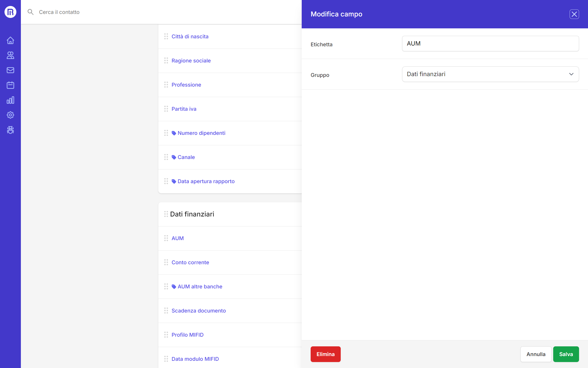Open the Email section in the sidebar
The image size is (588, 368).
click(x=10, y=70)
